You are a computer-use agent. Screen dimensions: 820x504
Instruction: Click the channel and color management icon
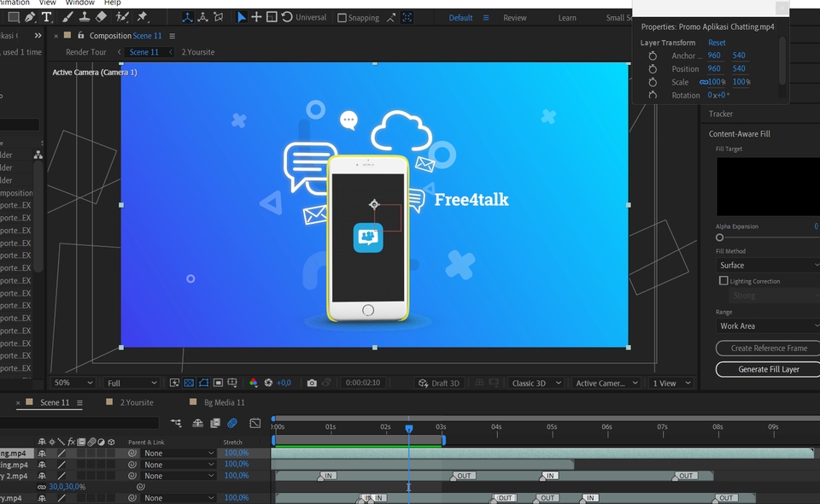(254, 383)
